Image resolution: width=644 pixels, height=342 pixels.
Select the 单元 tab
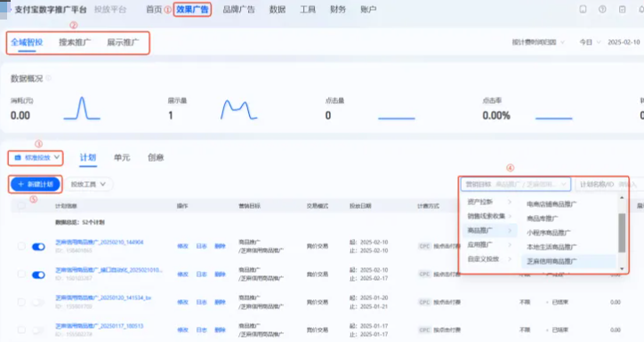122,157
